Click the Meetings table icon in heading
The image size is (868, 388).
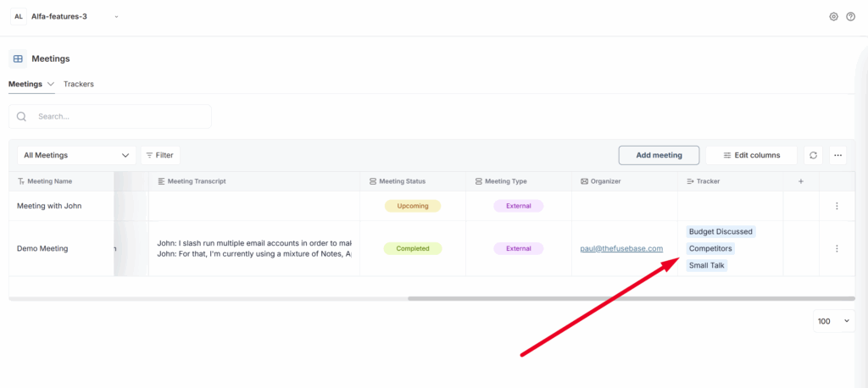tap(18, 59)
